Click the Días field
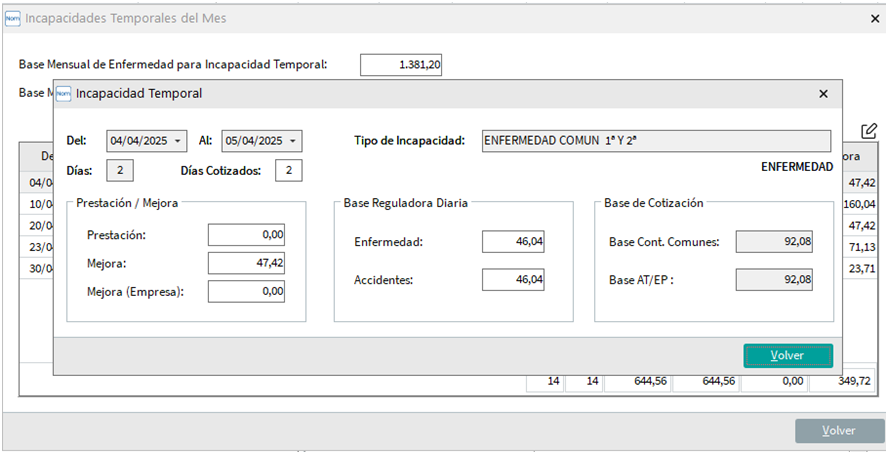This screenshot has height=454, width=888. tap(119, 171)
